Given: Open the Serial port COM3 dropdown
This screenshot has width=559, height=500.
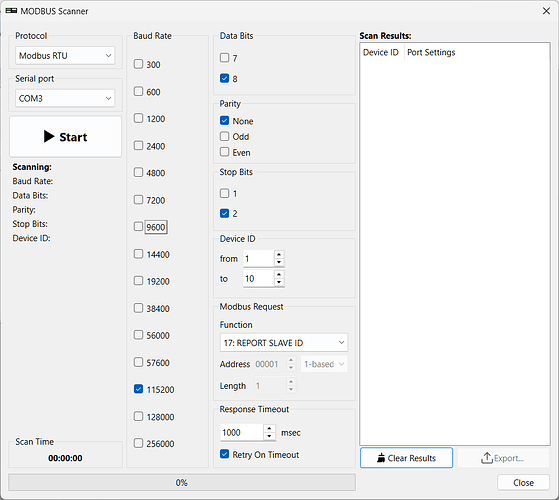Looking at the screenshot, I should click(x=65, y=98).
